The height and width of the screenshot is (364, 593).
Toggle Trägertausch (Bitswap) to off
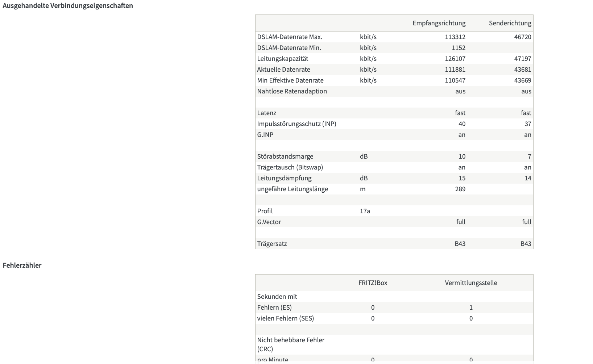[x=461, y=167]
